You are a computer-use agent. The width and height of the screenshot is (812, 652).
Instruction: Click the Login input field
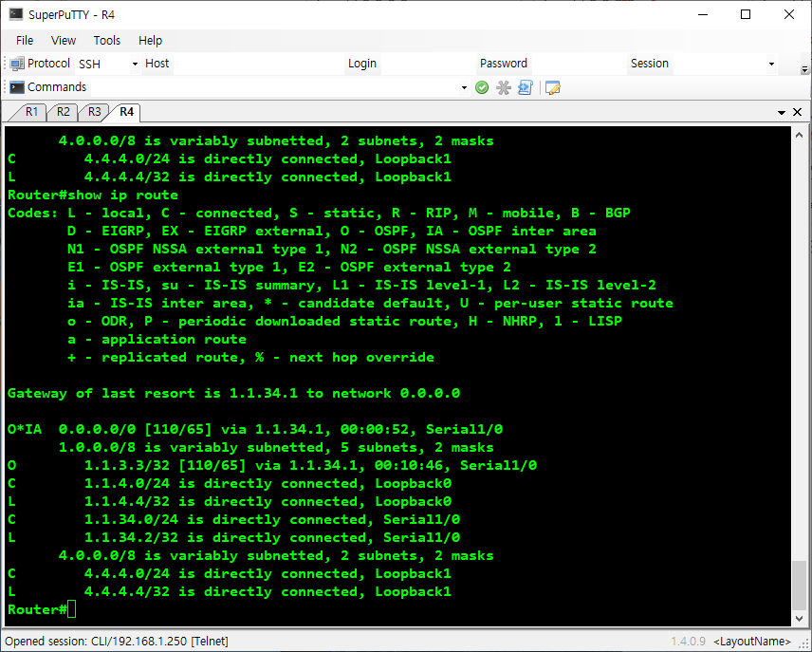(428, 64)
